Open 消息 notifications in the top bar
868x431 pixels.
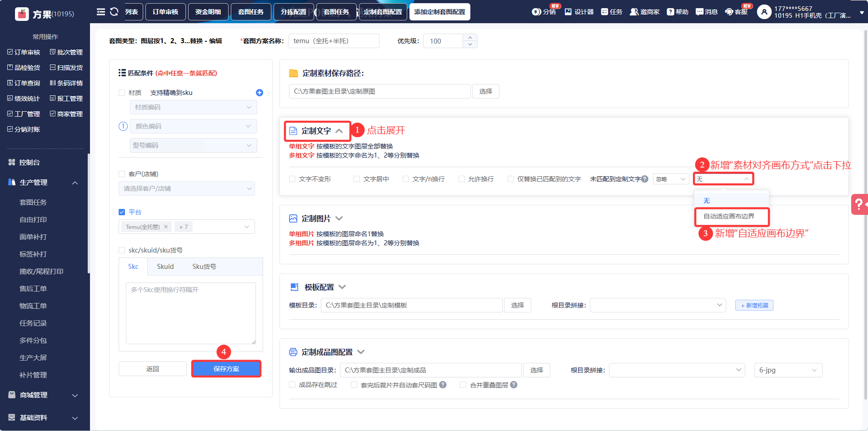click(x=707, y=12)
